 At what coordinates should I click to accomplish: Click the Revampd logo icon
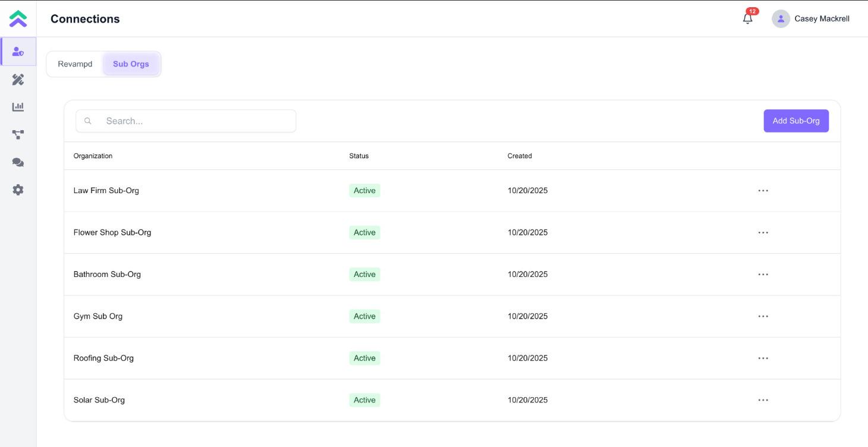(x=18, y=18)
